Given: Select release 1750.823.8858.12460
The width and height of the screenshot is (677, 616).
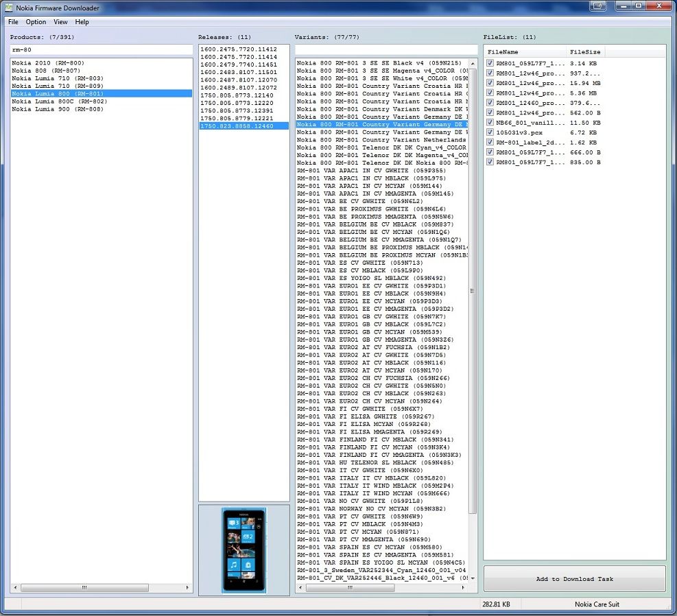Looking at the screenshot, I should pyautogui.click(x=244, y=126).
